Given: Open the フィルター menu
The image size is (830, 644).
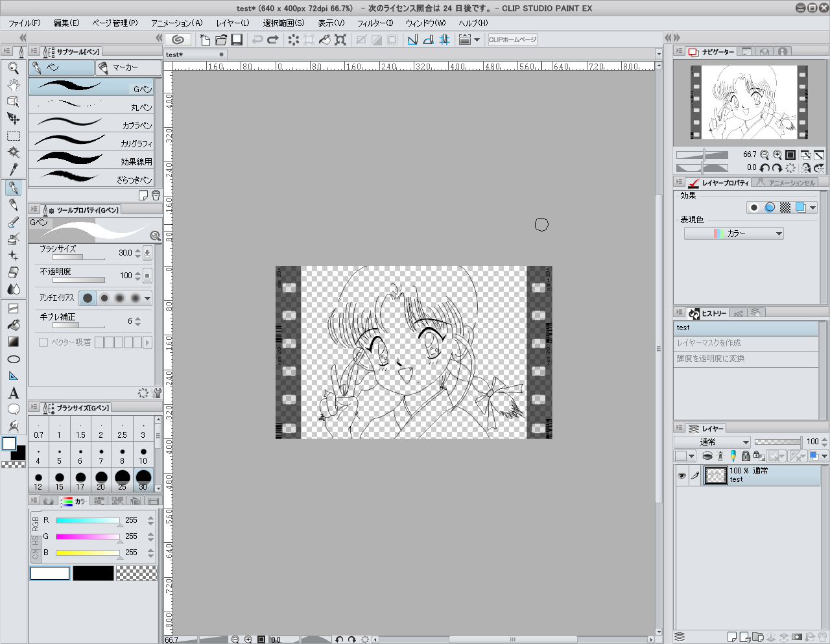Looking at the screenshot, I should 375,23.
